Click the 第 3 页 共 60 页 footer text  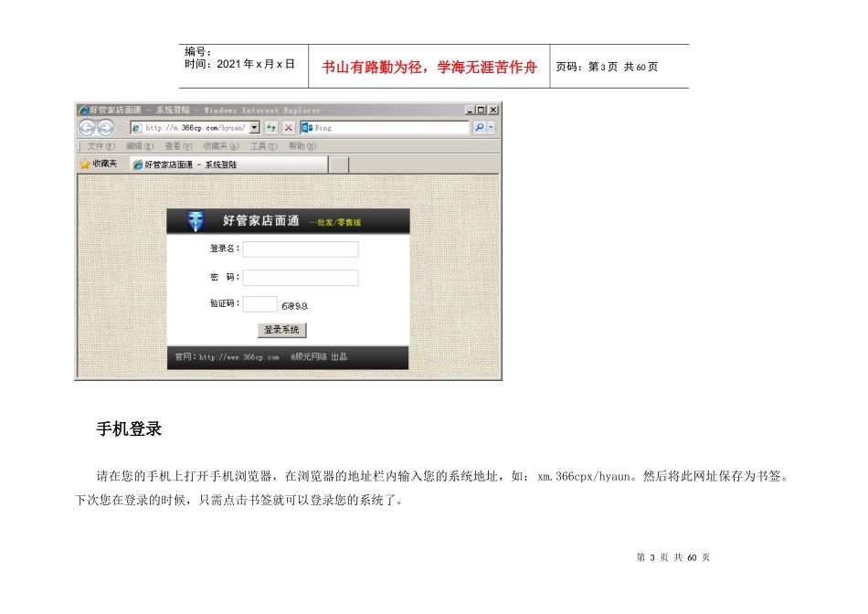click(673, 557)
